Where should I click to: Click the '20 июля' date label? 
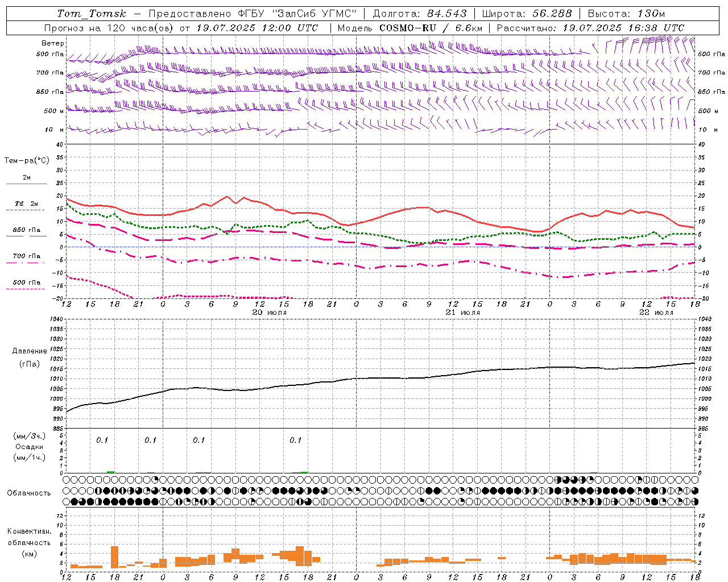point(270,313)
